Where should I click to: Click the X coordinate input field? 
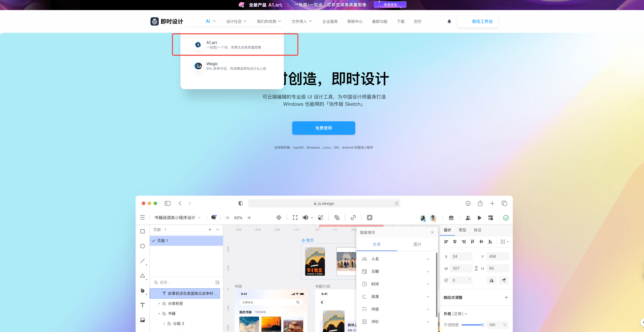[x=461, y=256]
